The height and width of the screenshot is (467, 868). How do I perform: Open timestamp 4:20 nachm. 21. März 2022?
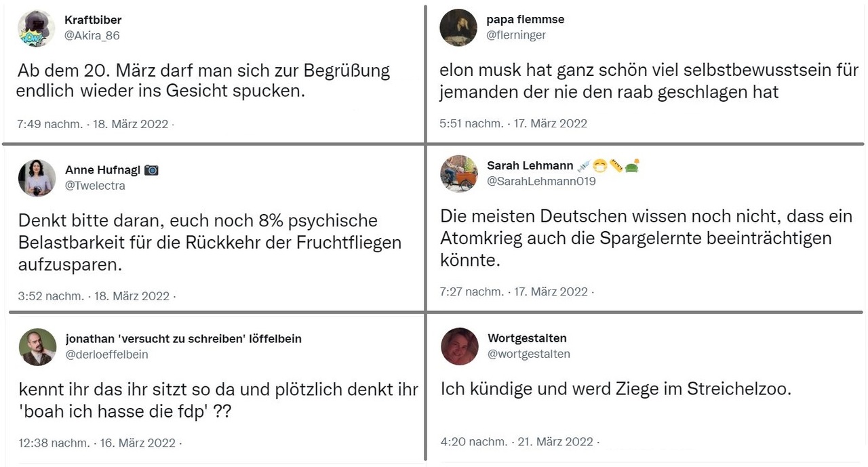click(x=517, y=442)
